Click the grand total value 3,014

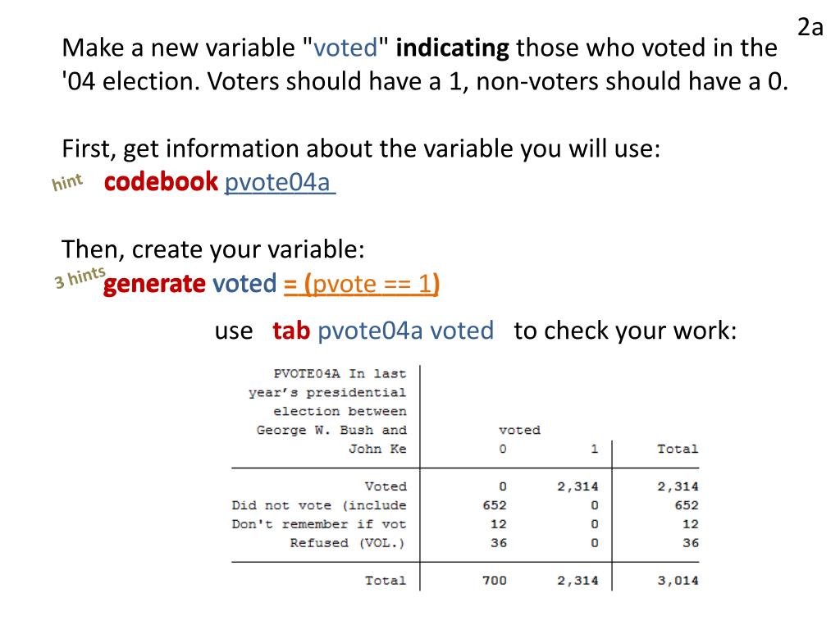678,581
